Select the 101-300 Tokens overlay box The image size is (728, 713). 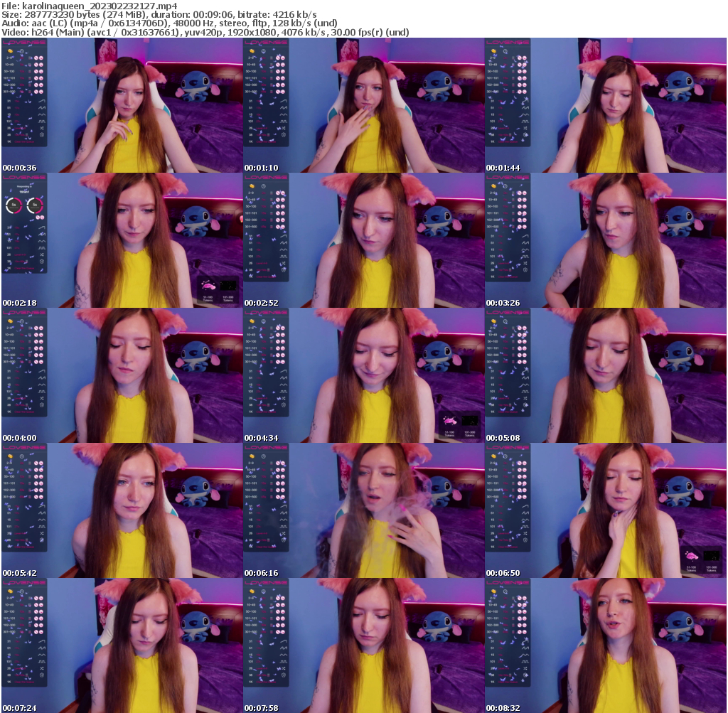pyautogui.click(x=228, y=287)
